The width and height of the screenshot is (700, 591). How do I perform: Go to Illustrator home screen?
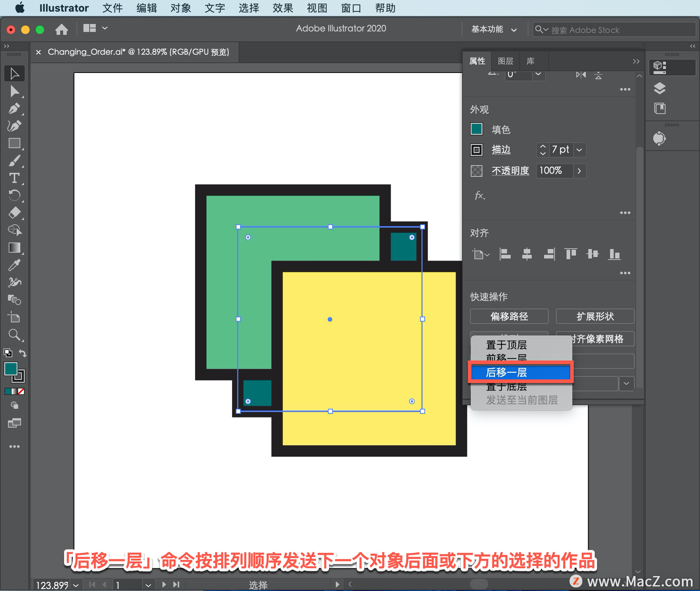62,29
